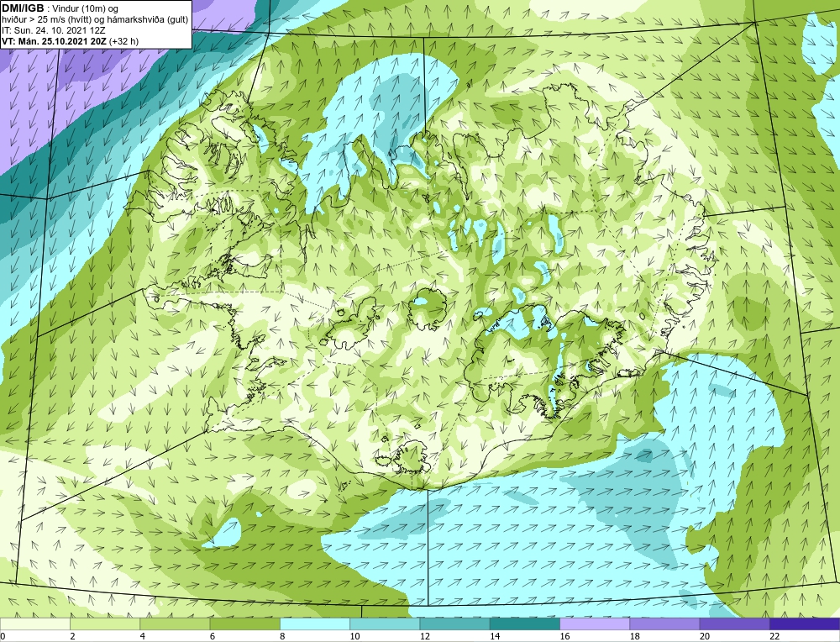Pick the medium teal 12–14 m/s legend swatch
The height and width of the screenshot is (642, 840).
(x=454, y=624)
